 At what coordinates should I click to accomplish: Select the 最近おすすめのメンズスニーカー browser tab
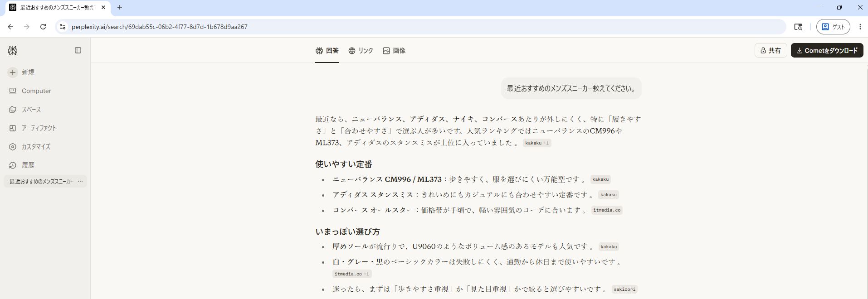point(57,7)
